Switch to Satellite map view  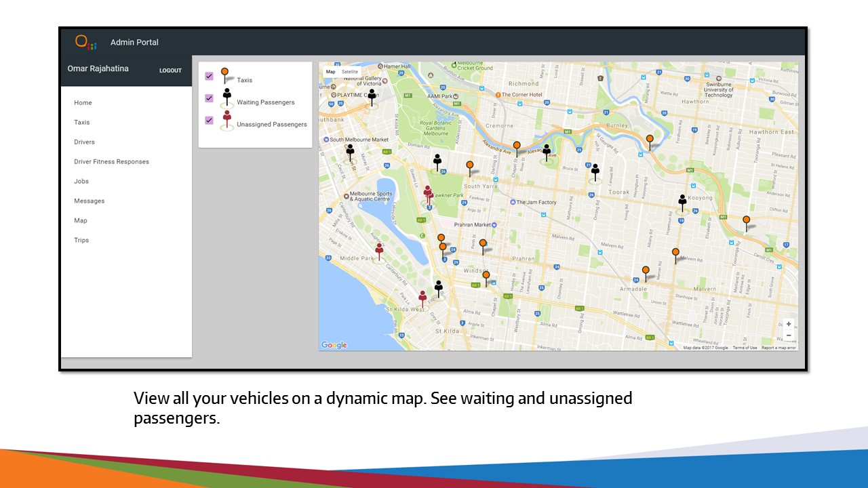(x=350, y=72)
